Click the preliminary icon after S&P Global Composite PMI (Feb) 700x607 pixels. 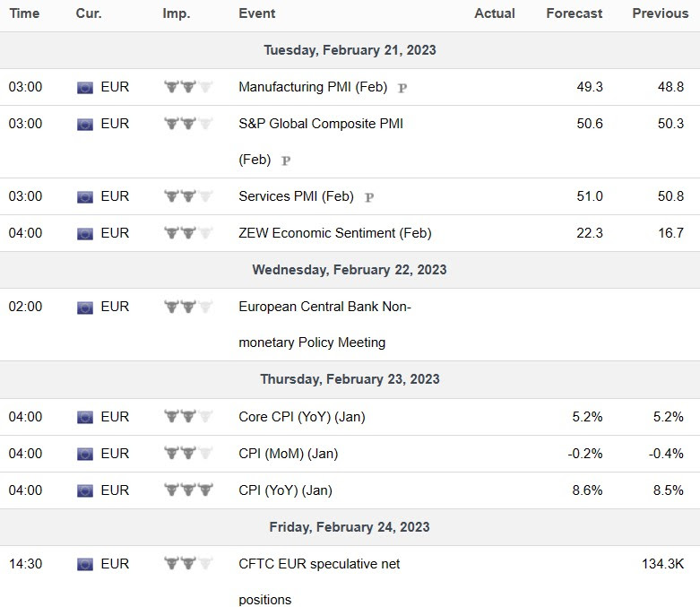[x=286, y=160]
